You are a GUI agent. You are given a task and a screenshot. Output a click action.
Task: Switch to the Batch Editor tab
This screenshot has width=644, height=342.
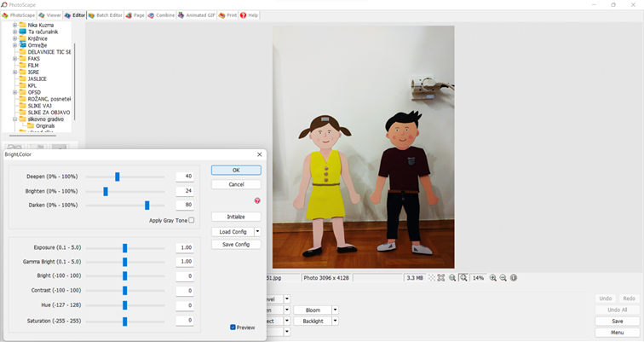point(105,15)
